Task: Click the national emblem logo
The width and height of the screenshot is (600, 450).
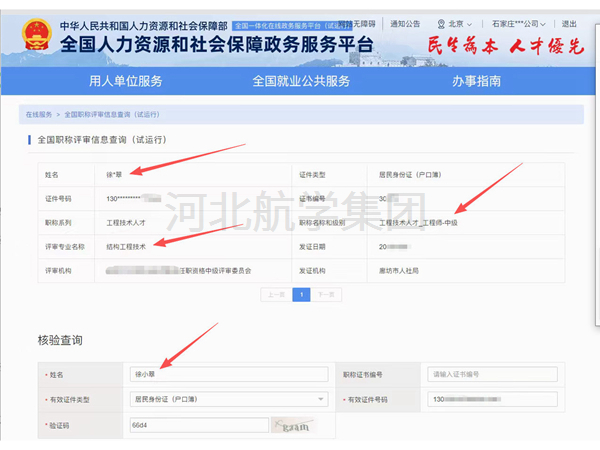Action: click(x=36, y=35)
